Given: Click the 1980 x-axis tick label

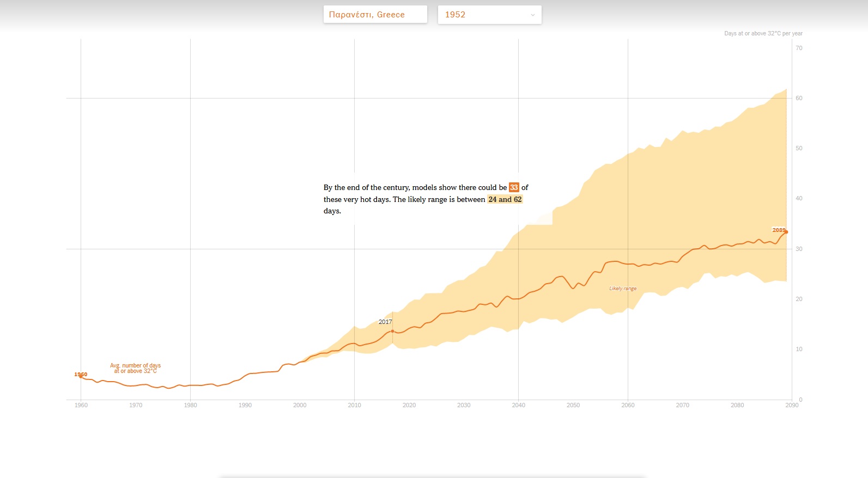Looking at the screenshot, I should 191,405.
